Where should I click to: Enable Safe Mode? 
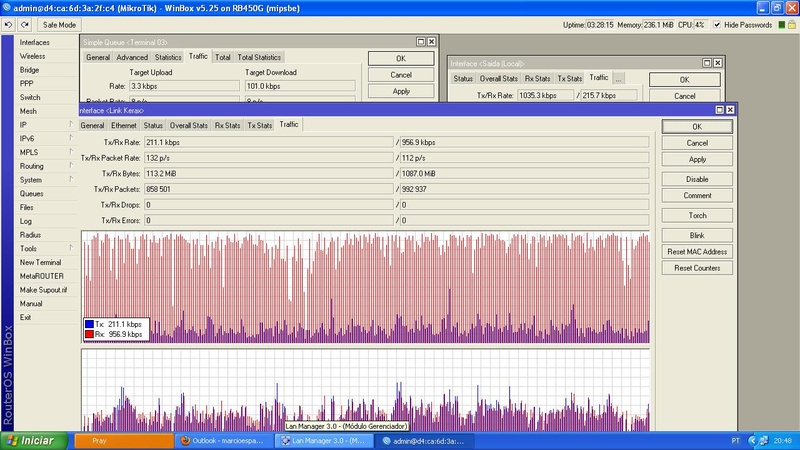pyautogui.click(x=59, y=24)
